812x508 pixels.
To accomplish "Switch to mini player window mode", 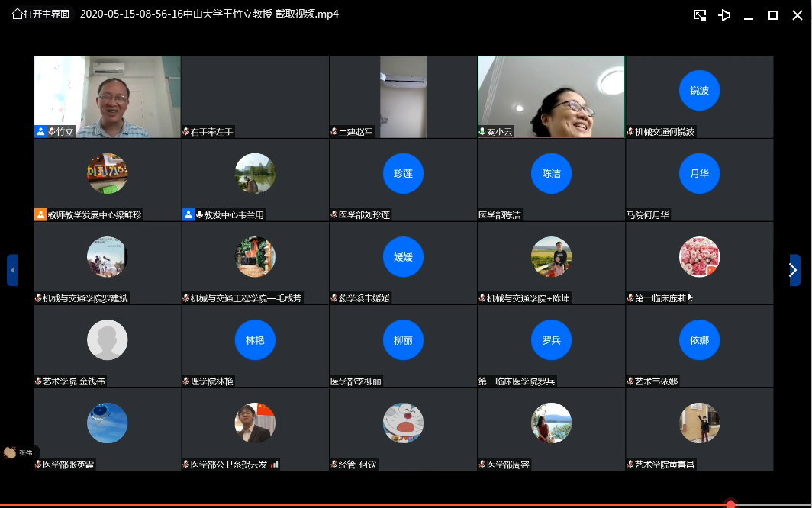I will pos(699,15).
